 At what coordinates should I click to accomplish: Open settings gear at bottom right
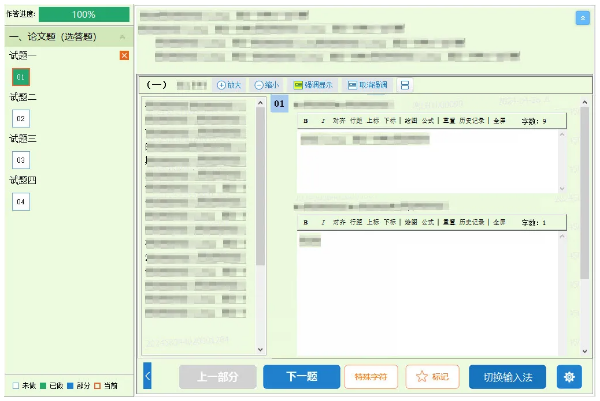point(570,377)
